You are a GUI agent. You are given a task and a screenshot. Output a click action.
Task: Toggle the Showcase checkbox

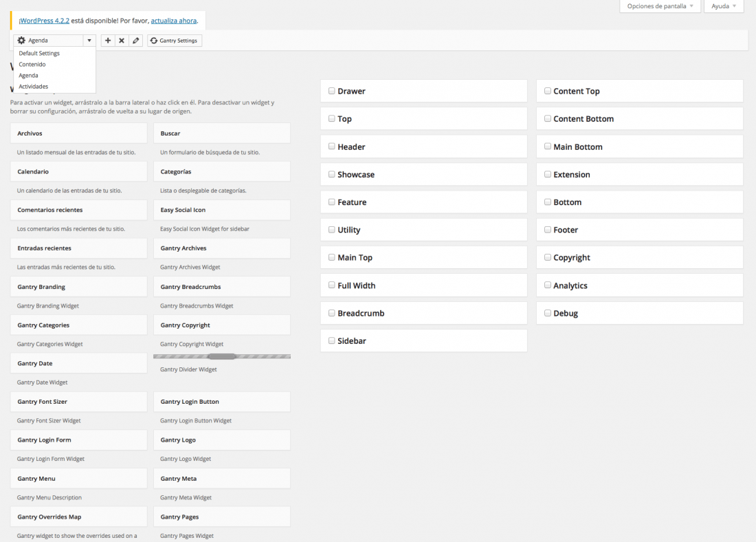(332, 174)
